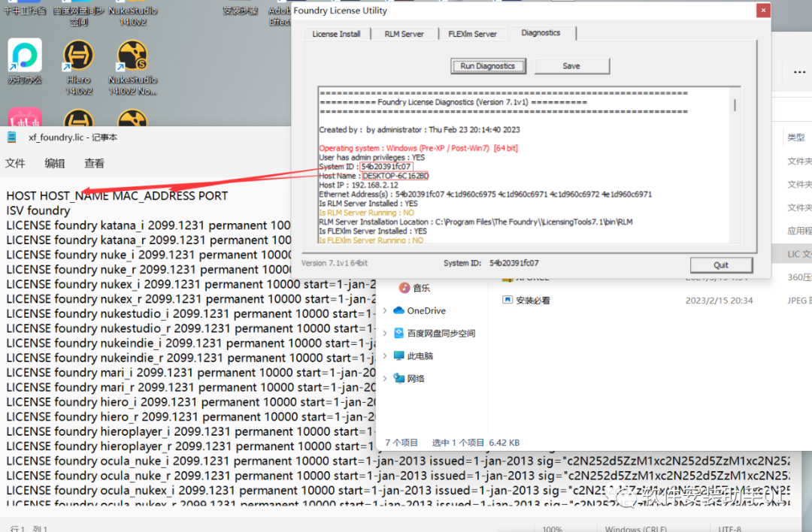The image size is (812, 532).
Task: Click the more options (...) toolbar button
Action: (799, 72)
